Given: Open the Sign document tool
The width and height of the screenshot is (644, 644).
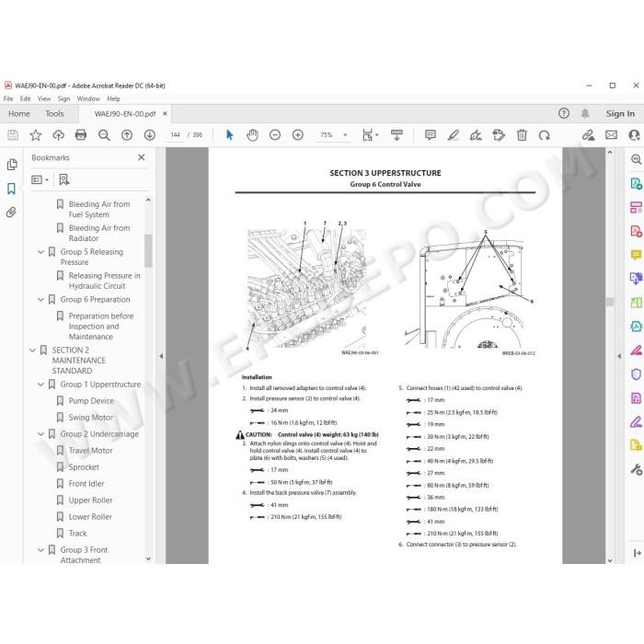Looking at the screenshot, I should pos(476,135).
